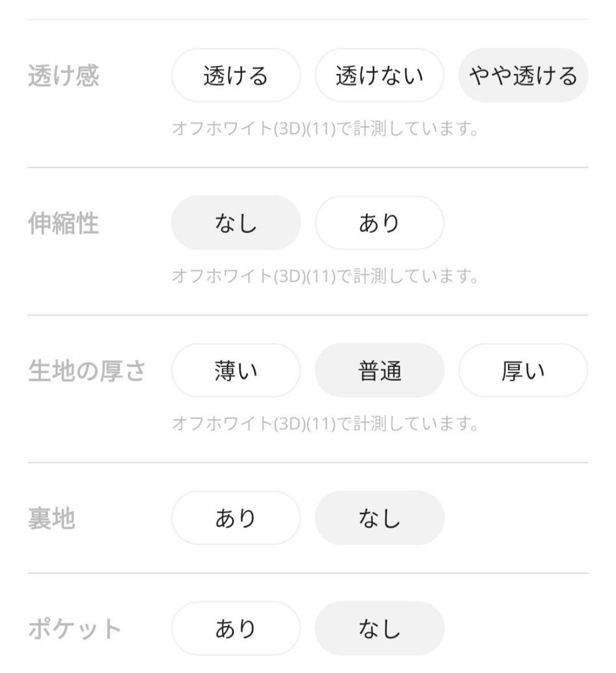Pick あり for 伸縮性
This screenshot has height=673, width=616.
point(379,222)
